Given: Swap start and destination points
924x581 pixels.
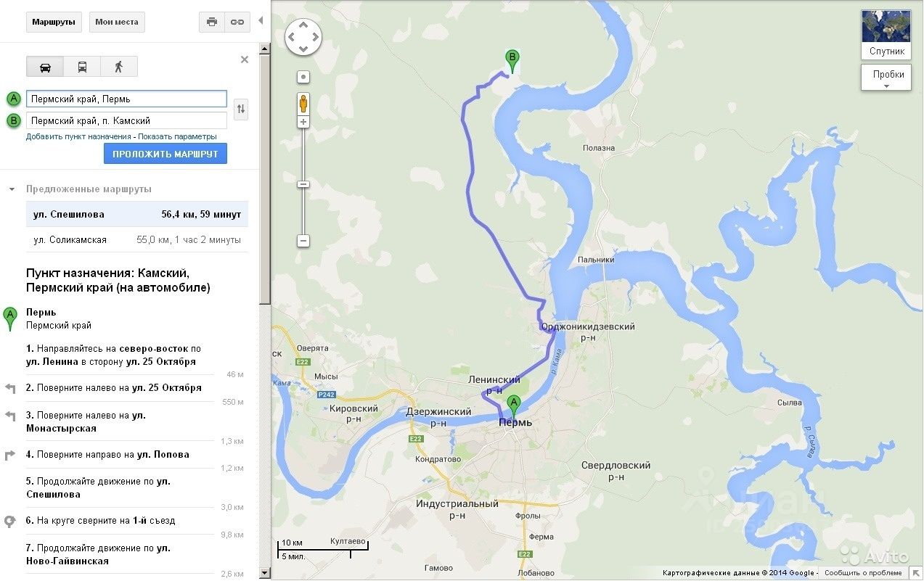Looking at the screenshot, I should click(241, 110).
